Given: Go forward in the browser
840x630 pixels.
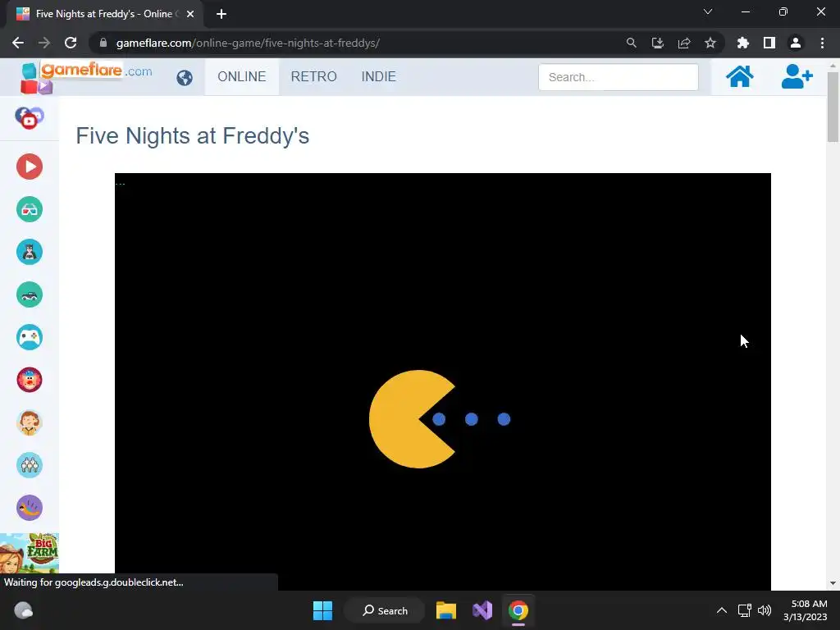Looking at the screenshot, I should point(44,43).
